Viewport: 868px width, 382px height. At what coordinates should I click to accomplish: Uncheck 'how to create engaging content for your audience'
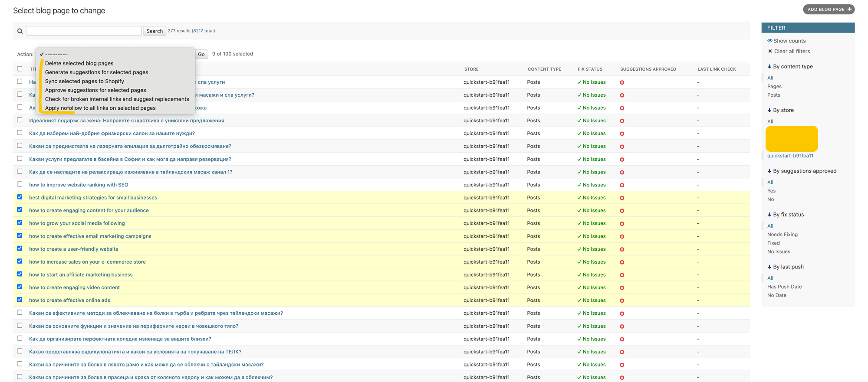tap(20, 210)
